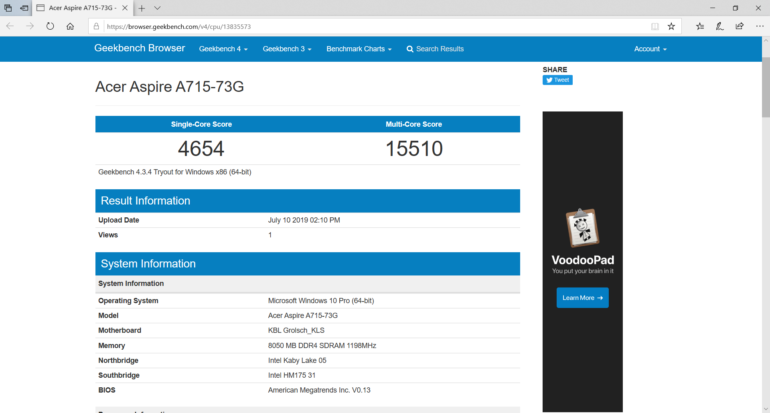The height and width of the screenshot is (413, 770).
Task: Click the multi-core score 15510
Action: click(x=414, y=149)
